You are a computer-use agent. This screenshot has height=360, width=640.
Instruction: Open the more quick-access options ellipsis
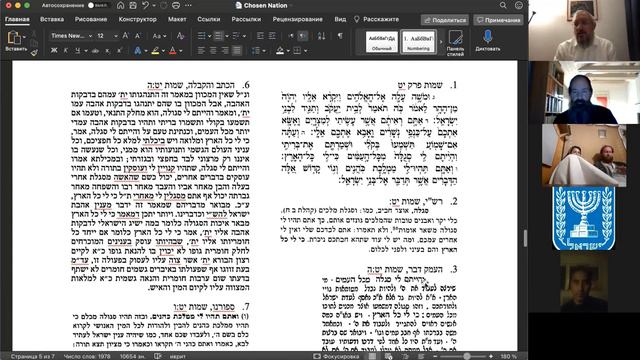click(x=188, y=5)
